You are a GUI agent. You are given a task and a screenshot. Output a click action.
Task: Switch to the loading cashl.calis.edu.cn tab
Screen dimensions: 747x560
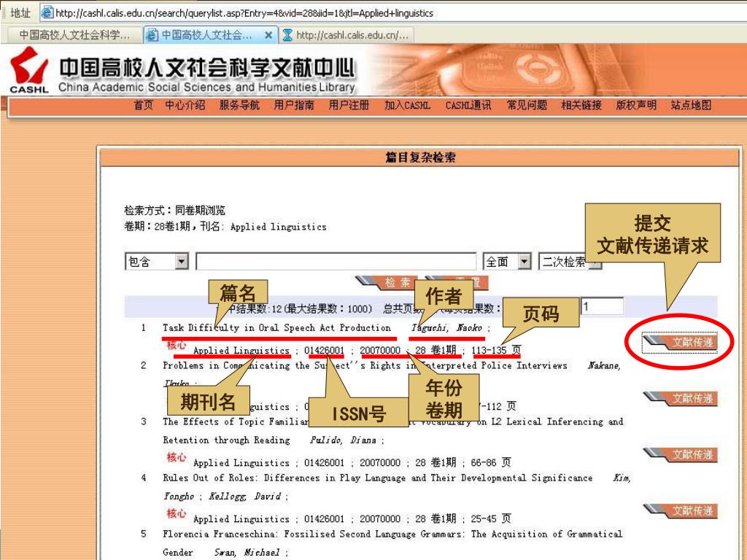point(346,35)
